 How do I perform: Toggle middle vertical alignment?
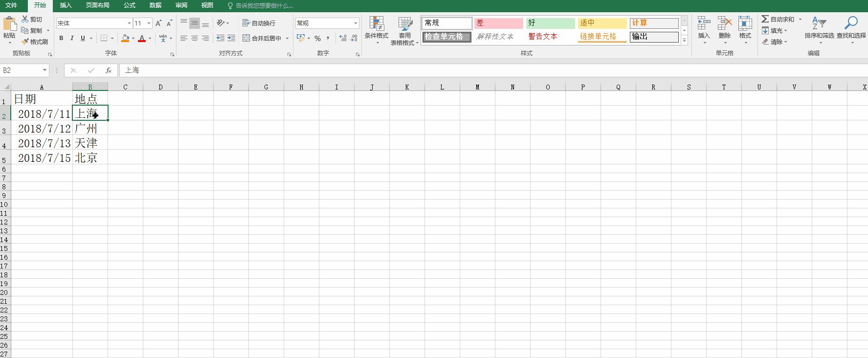195,23
